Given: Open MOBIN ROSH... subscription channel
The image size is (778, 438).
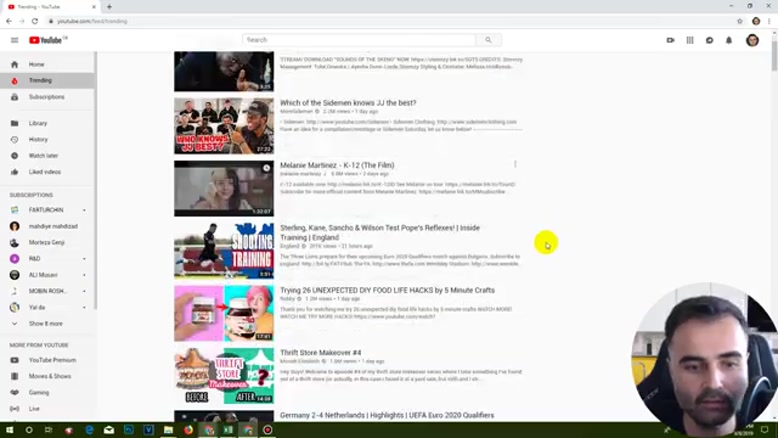Looking at the screenshot, I should (47, 291).
